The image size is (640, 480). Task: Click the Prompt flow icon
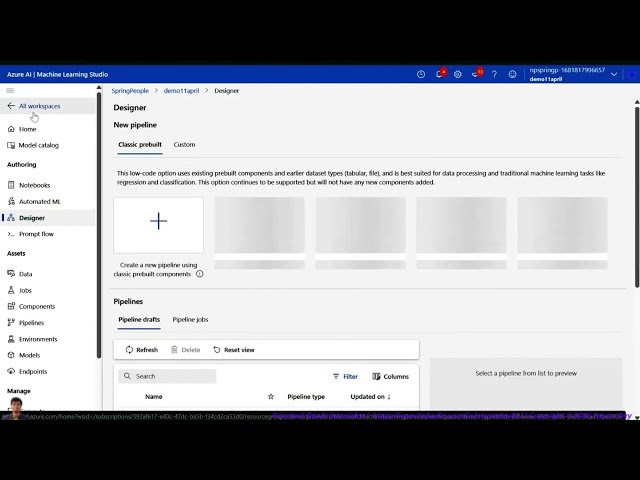pos(11,234)
